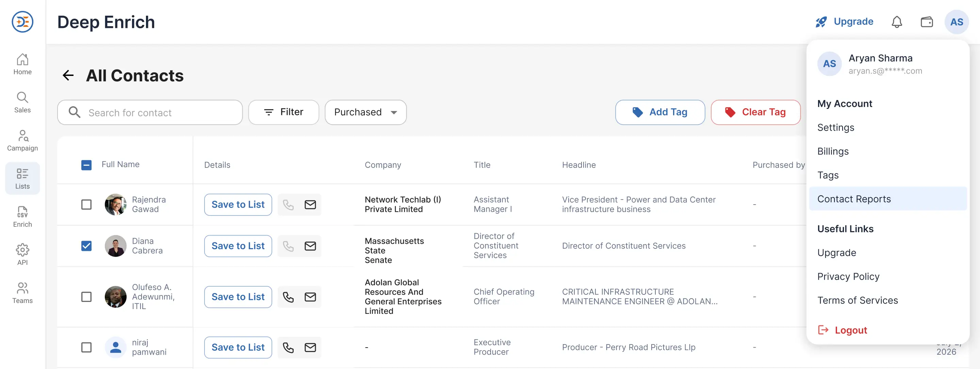Open Campaign in the sidebar

[x=22, y=140]
